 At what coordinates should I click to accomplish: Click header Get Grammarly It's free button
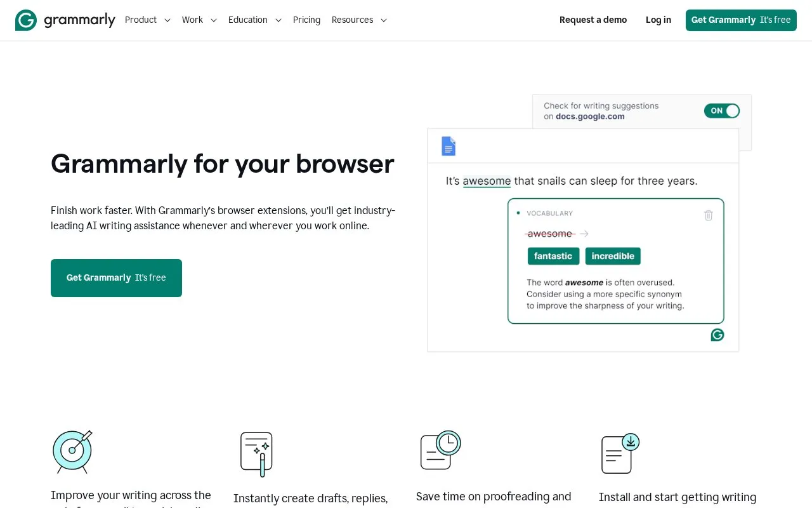[x=741, y=20]
